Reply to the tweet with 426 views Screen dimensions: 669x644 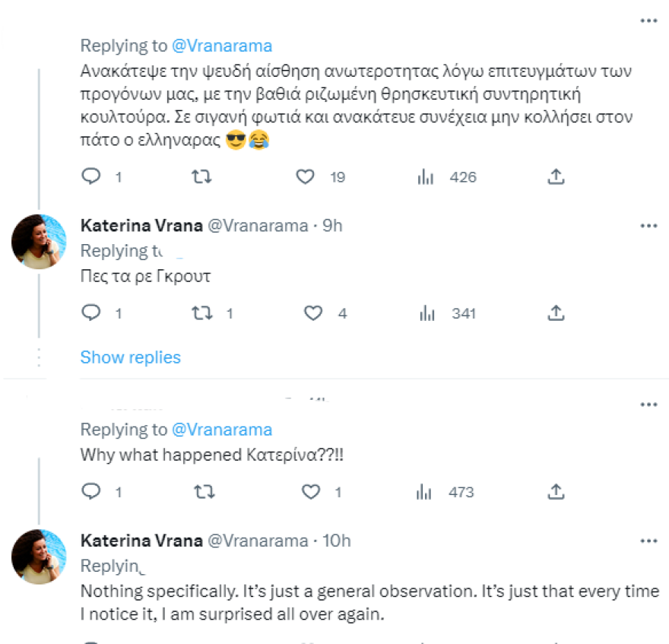point(91,177)
